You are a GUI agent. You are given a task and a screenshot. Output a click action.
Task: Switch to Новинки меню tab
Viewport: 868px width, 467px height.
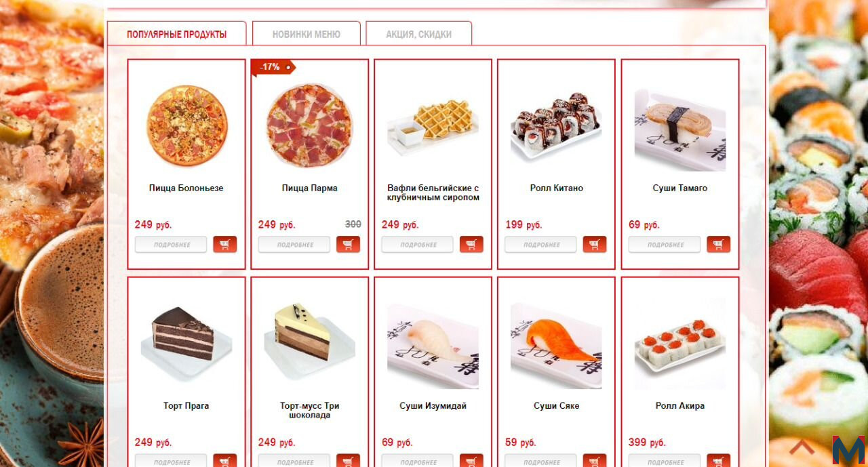[307, 34]
